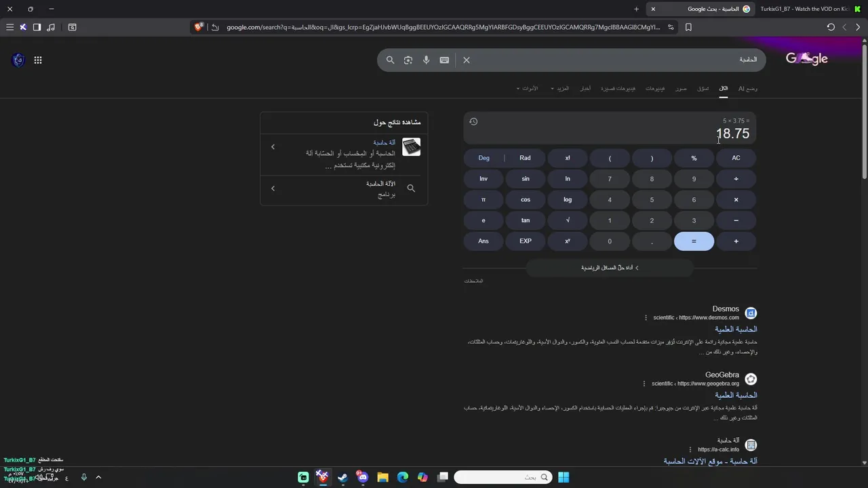Image resolution: width=868 pixels, height=488 pixels.
Task: Open Microsoft Edge from taskbar
Action: click(403, 477)
